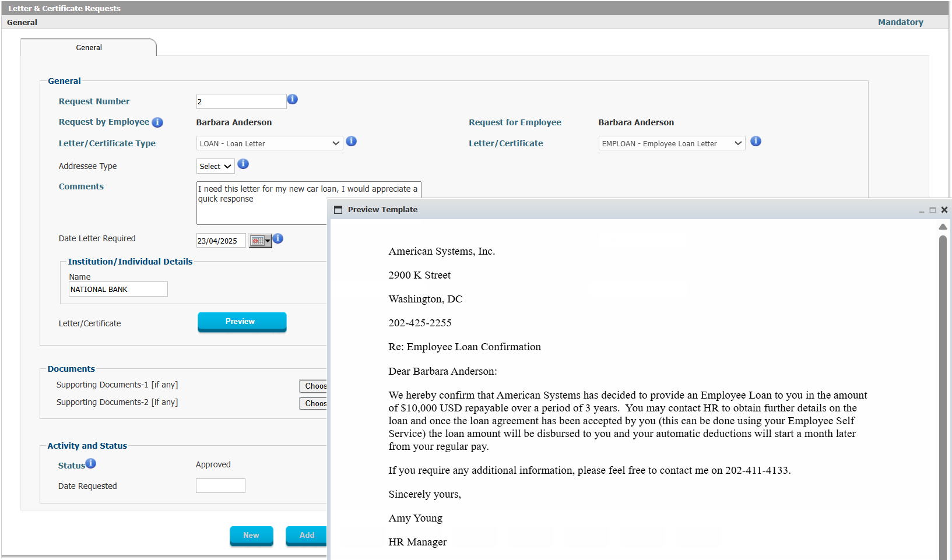Open the Addressee Type Select dropdown

pos(216,166)
